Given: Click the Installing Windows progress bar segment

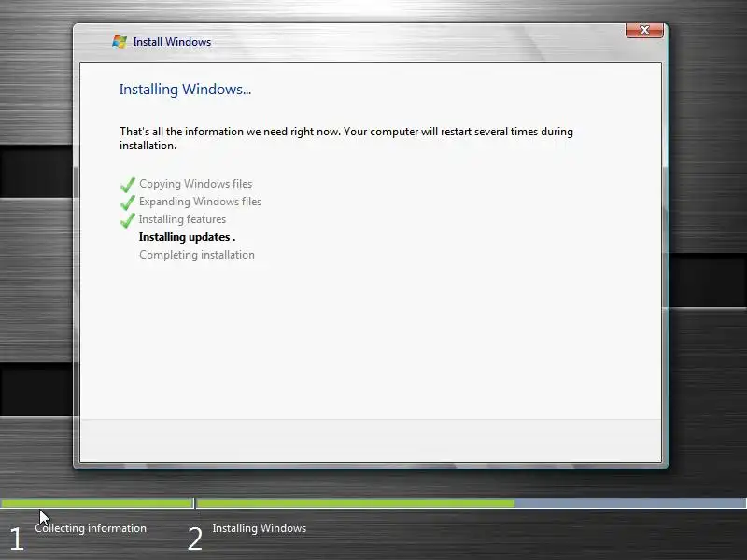Looking at the screenshot, I should pyautogui.click(x=472, y=503).
